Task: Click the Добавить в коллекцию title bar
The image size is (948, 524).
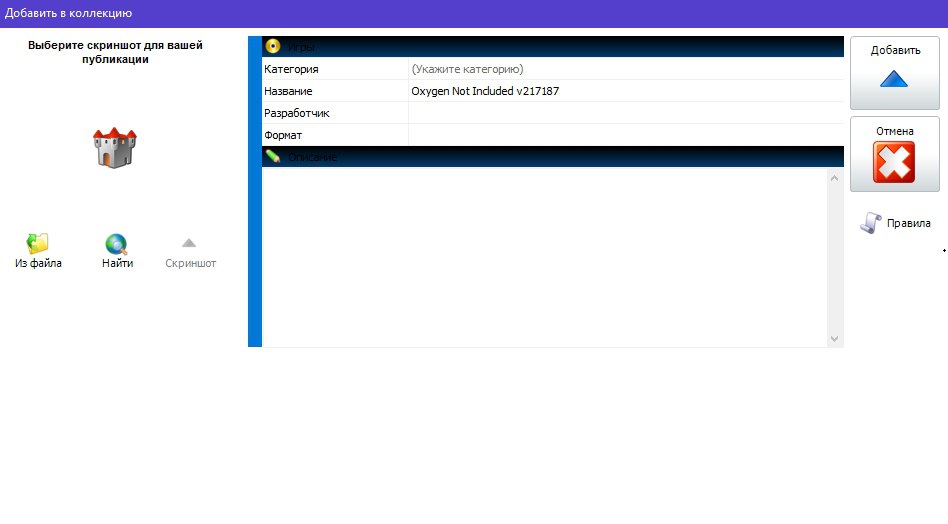Action: point(474,13)
